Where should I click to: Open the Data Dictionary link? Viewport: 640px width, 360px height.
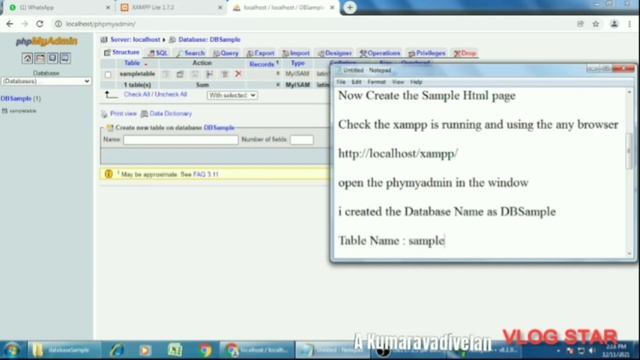point(171,113)
